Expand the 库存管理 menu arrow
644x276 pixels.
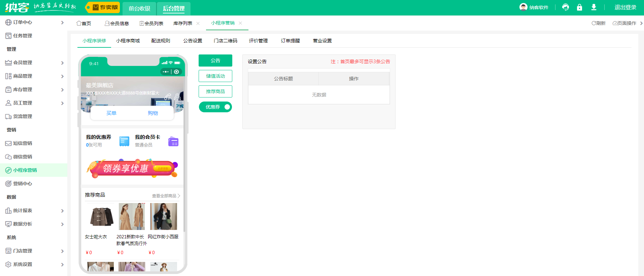[62, 90]
